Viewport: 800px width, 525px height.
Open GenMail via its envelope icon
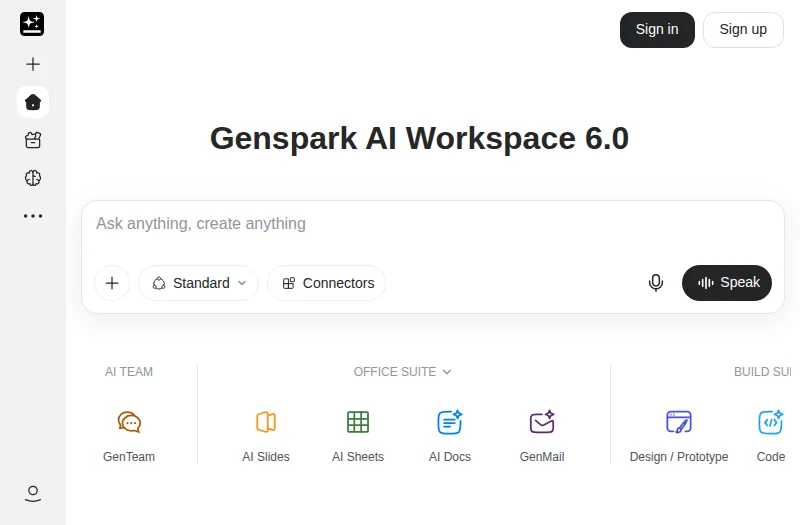[x=542, y=422]
